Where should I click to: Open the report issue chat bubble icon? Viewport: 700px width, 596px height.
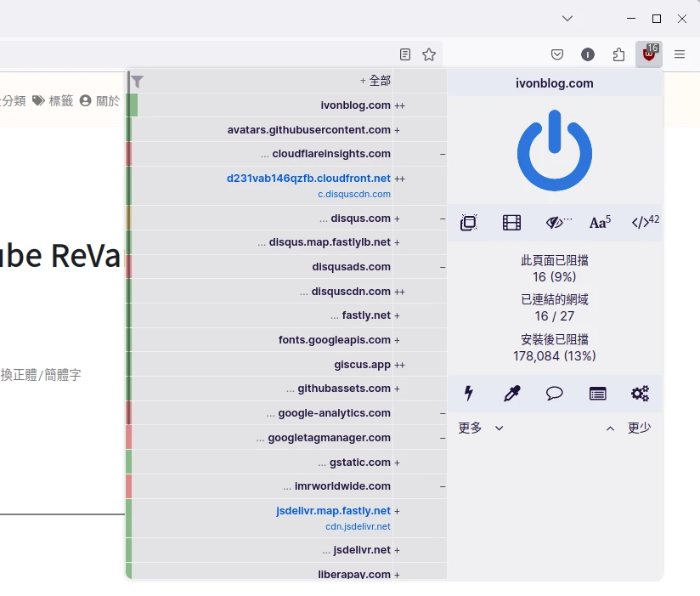[555, 394]
